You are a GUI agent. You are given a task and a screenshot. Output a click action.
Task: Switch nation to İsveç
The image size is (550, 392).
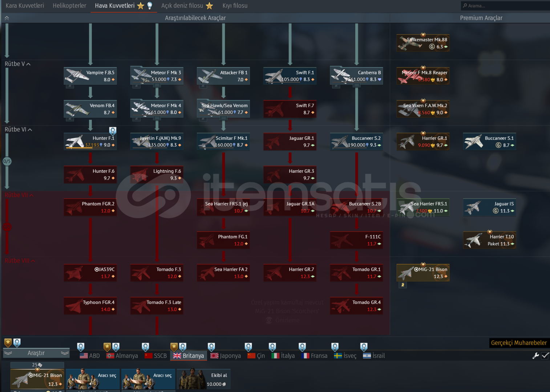click(x=345, y=356)
